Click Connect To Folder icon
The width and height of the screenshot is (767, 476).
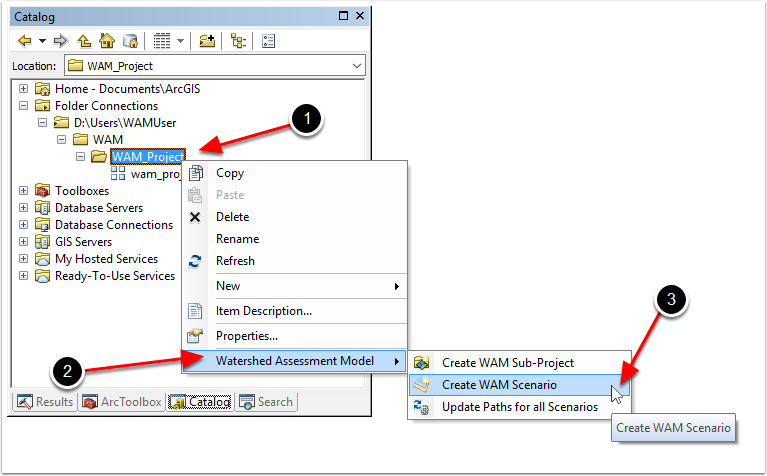click(207, 41)
